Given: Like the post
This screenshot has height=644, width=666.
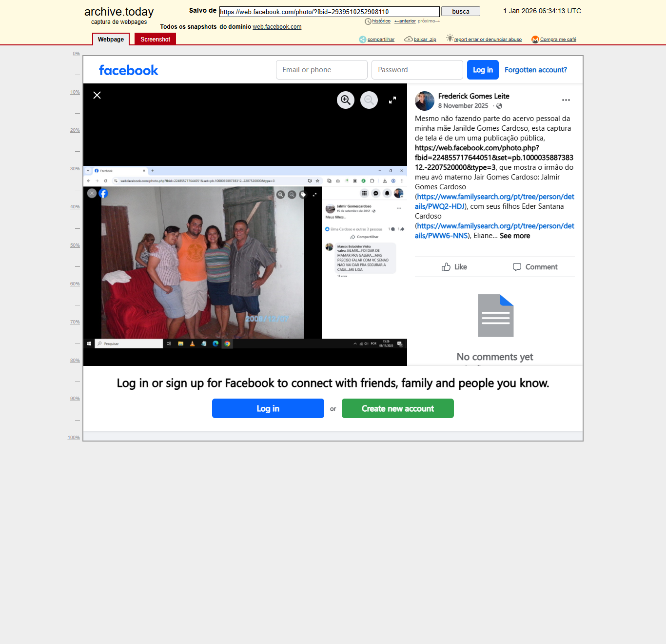Looking at the screenshot, I should coord(454,267).
